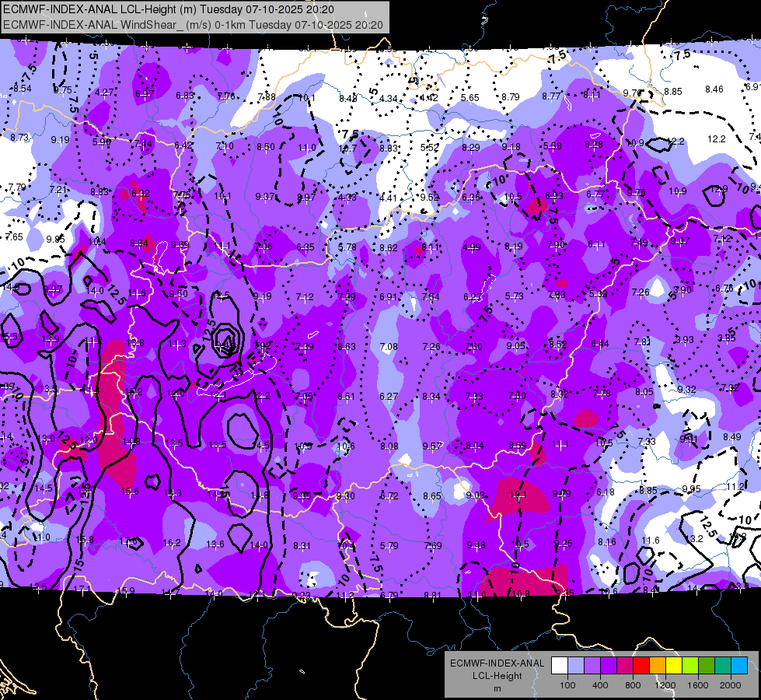The image size is (761, 700).
Task: Click the grid value 4.27
Action: 104,93
